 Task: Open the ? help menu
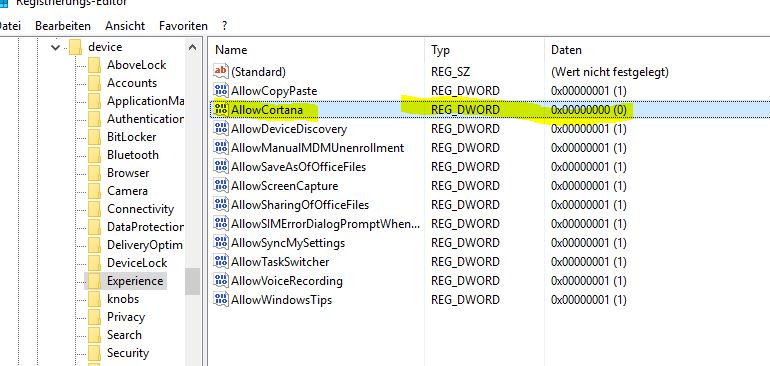point(224,26)
